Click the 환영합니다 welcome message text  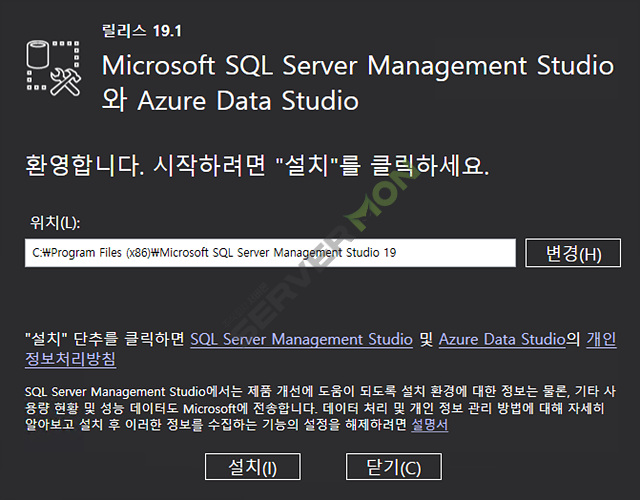(x=257, y=166)
